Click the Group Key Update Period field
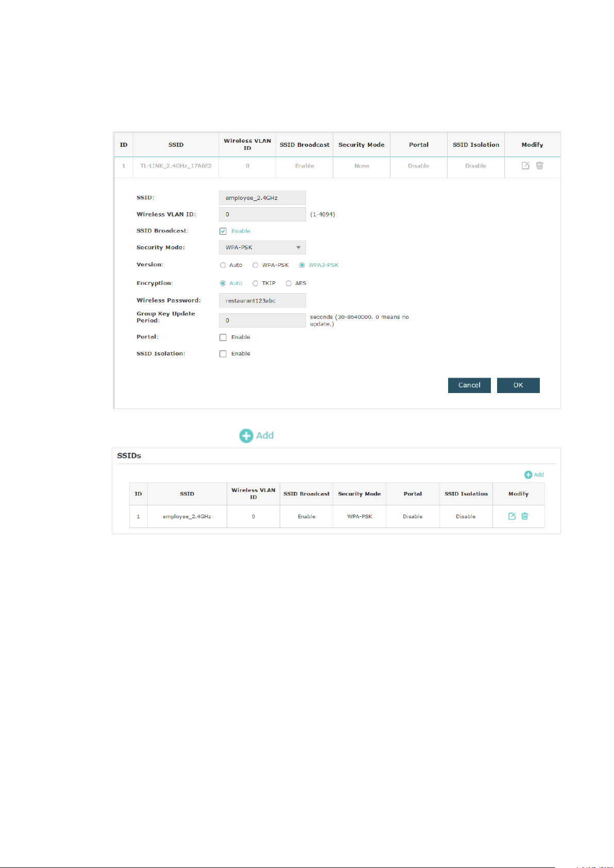Screen dimensions: 614x868 pos(262,320)
